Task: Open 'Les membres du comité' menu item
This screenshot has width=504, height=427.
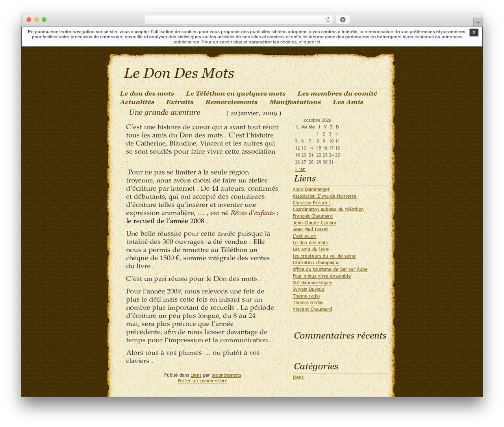Action: click(337, 94)
